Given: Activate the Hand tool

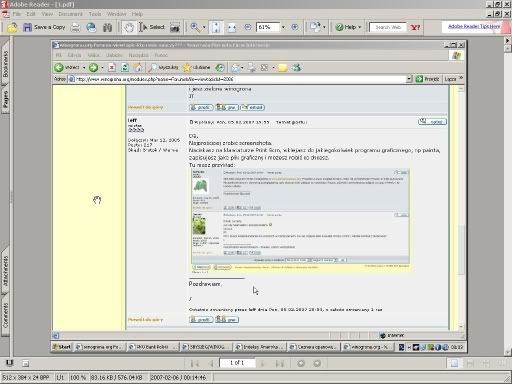Looking at the screenshot, I should click(x=129, y=27).
